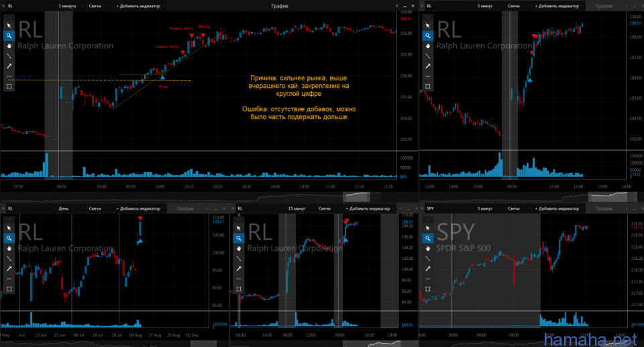This screenshot has height=347, width=644.
Task: Choose the horizontal line tool in the 1-minute RL chart
Action: click(9, 76)
